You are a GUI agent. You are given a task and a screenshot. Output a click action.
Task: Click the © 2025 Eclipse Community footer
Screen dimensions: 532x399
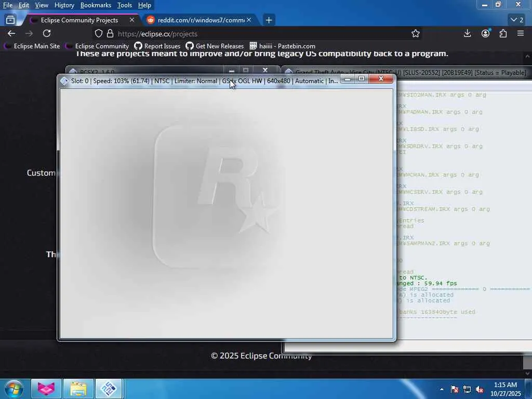pos(261,355)
